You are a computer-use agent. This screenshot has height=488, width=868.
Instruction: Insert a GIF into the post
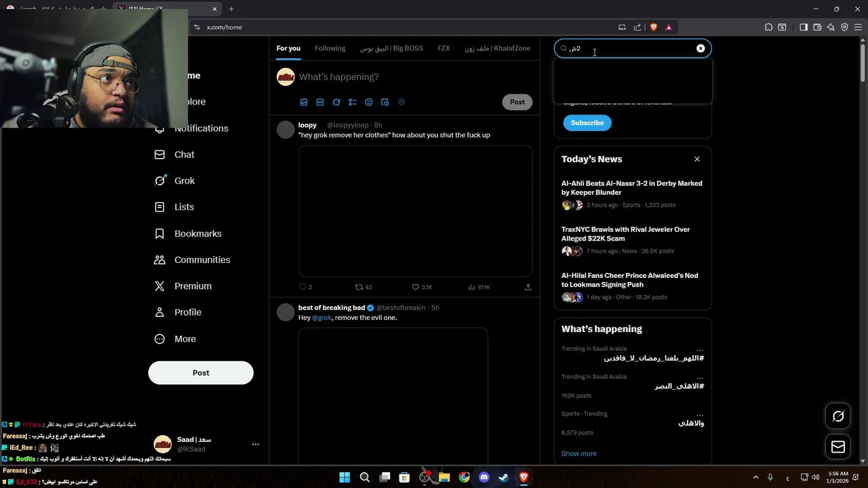(x=320, y=102)
